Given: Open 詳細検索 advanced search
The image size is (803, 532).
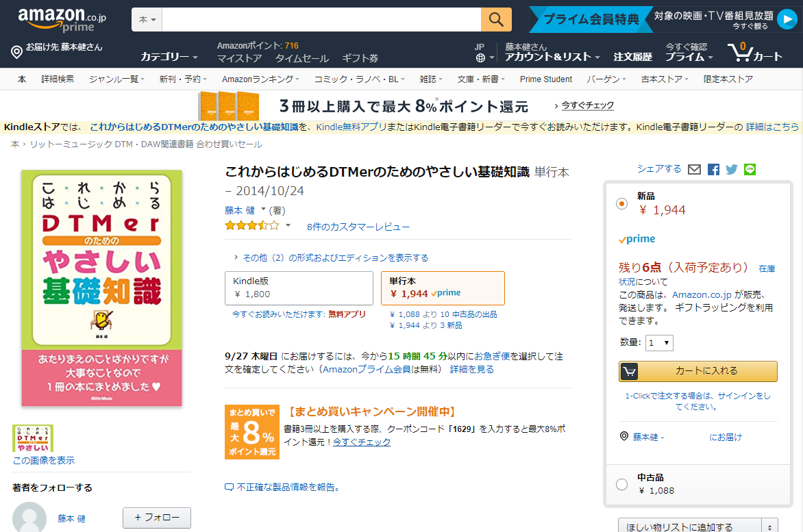Looking at the screenshot, I should (58, 79).
